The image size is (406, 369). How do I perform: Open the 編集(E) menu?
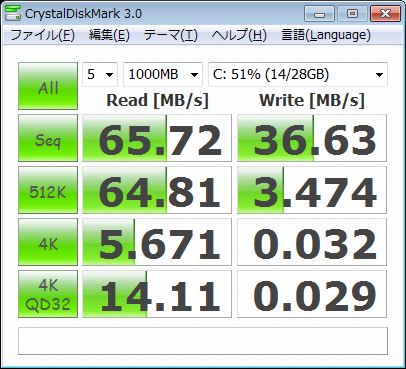109,35
